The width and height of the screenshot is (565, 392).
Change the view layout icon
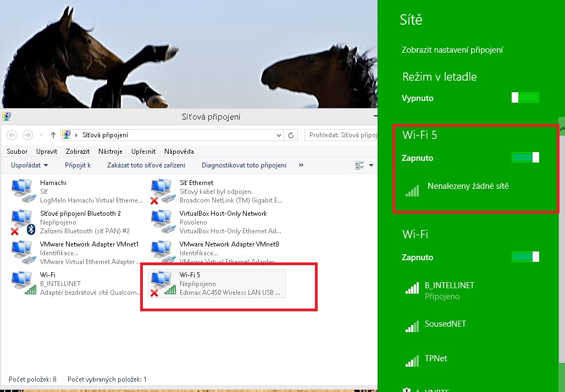359,165
